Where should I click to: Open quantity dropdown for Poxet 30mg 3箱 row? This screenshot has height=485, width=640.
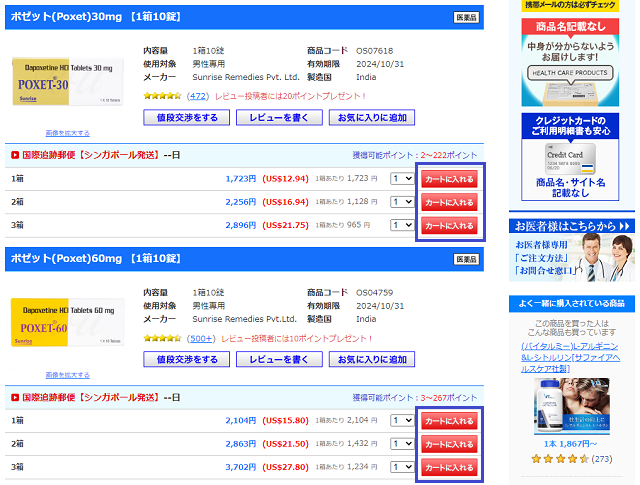(402, 225)
